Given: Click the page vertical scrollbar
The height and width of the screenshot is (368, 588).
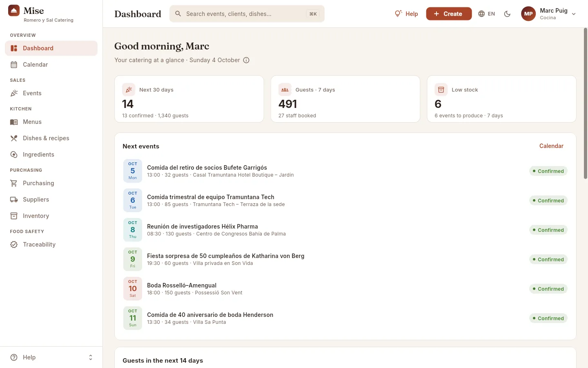Looking at the screenshot, I should 586,103.
